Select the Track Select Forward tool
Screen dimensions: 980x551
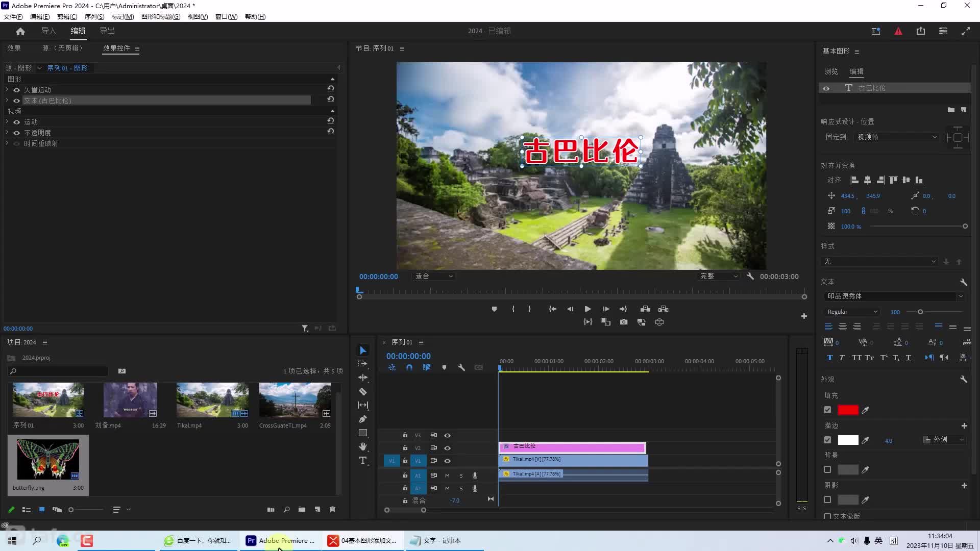(363, 364)
